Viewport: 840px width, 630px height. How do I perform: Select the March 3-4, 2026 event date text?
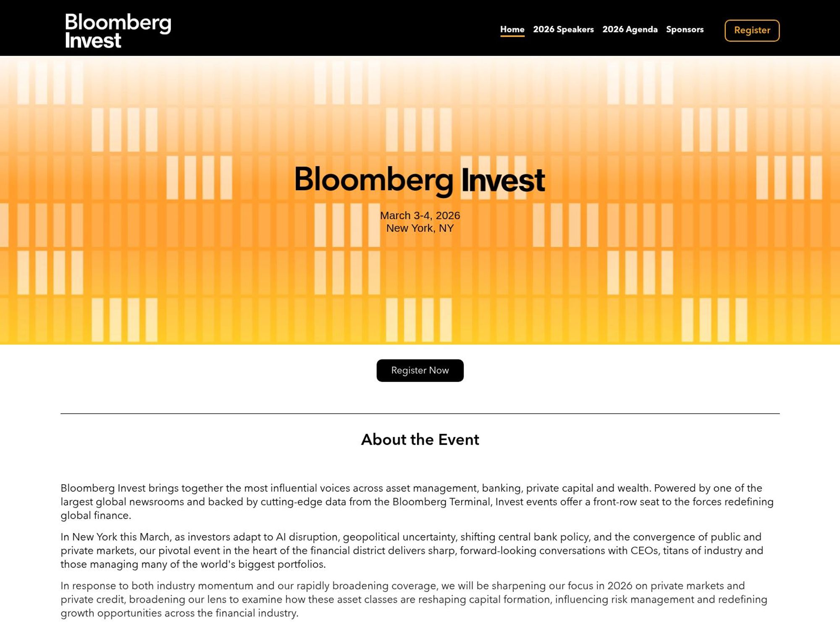tap(420, 215)
